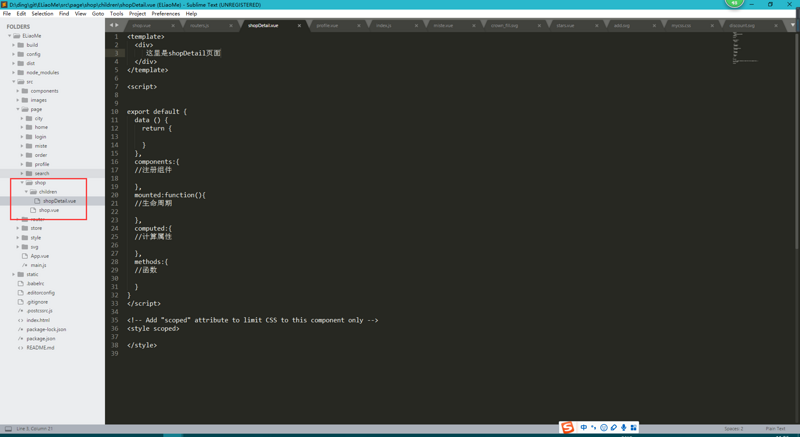Click the file icon beside .editorconfig
The height and width of the screenshot is (437, 800).
[x=21, y=293]
